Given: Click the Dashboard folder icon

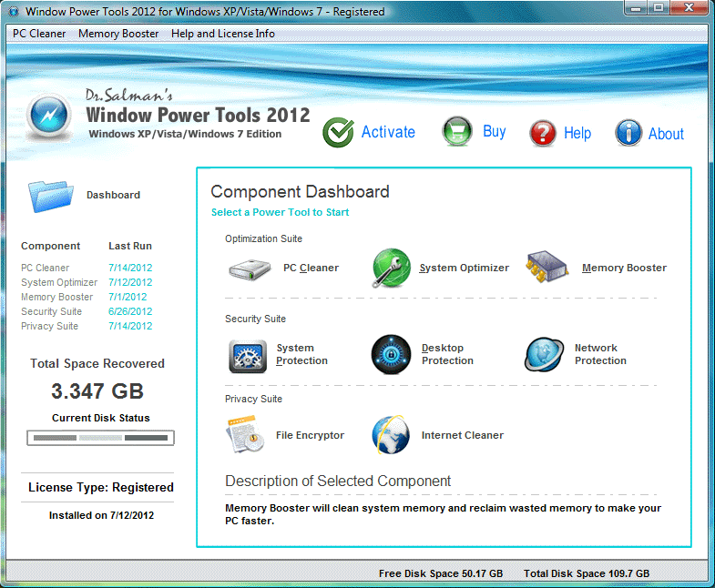Looking at the screenshot, I should point(51,196).
